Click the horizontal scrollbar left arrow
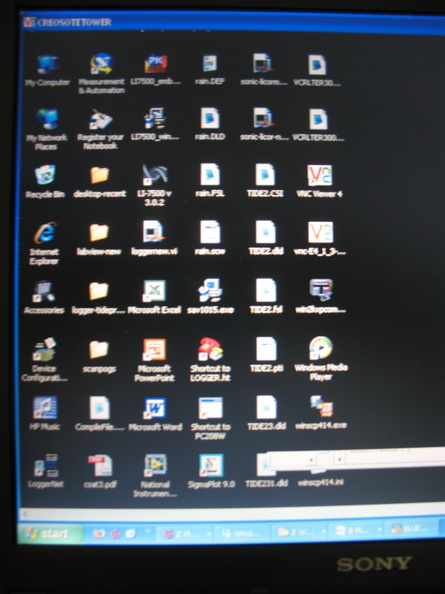This screenshot has height=594, width=445. coord(25,514)
